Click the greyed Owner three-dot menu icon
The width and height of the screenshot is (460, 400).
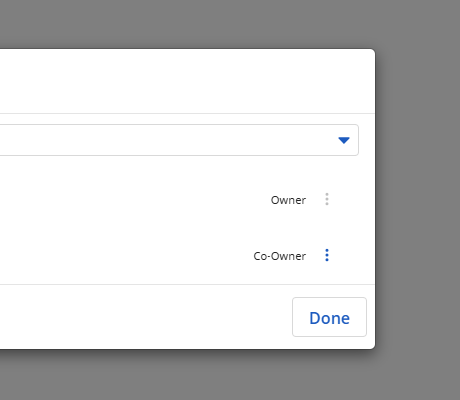coord(327,199)
